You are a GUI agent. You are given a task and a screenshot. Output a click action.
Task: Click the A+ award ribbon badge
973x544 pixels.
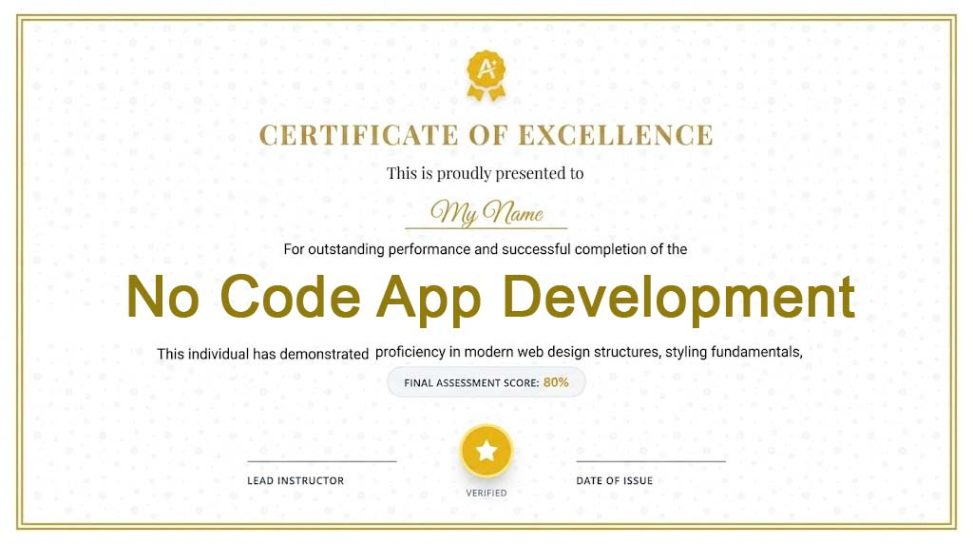[486, 76]
